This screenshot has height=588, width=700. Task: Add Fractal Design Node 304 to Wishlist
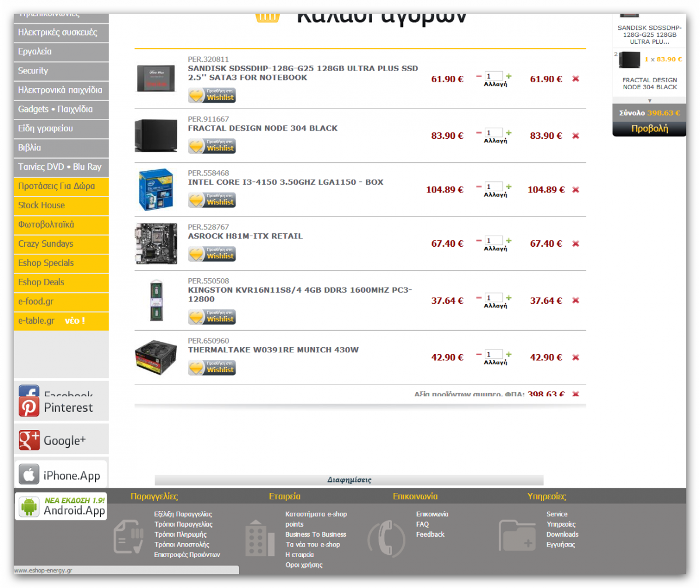pos(212,146)
